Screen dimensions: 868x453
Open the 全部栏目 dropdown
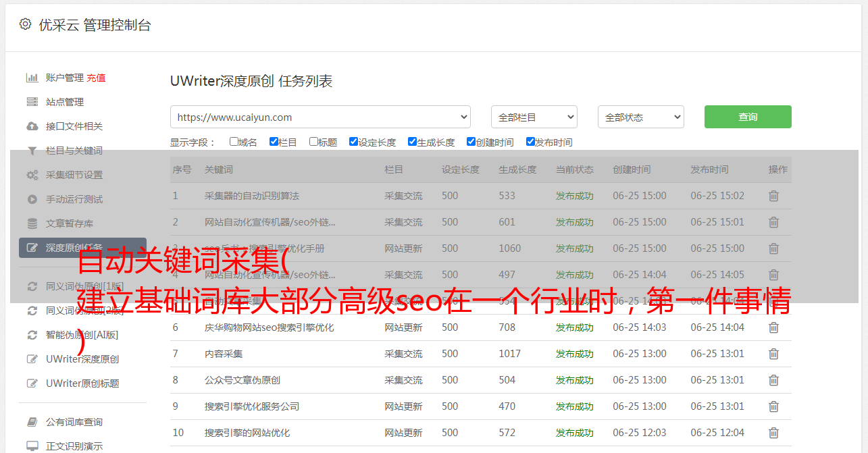pos(534,117)
